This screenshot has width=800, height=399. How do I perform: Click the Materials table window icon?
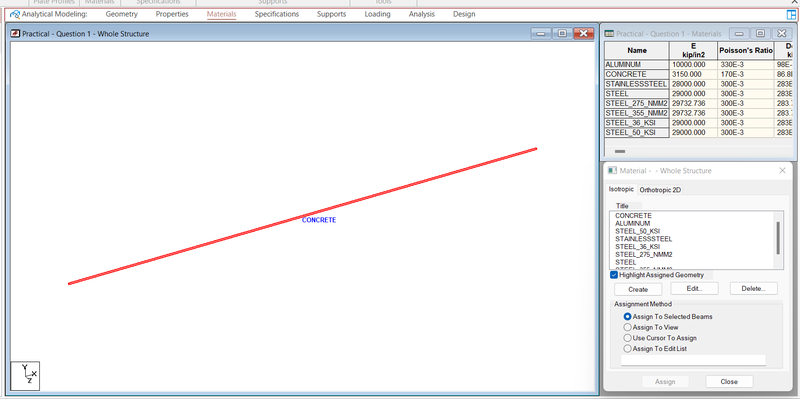609,34
